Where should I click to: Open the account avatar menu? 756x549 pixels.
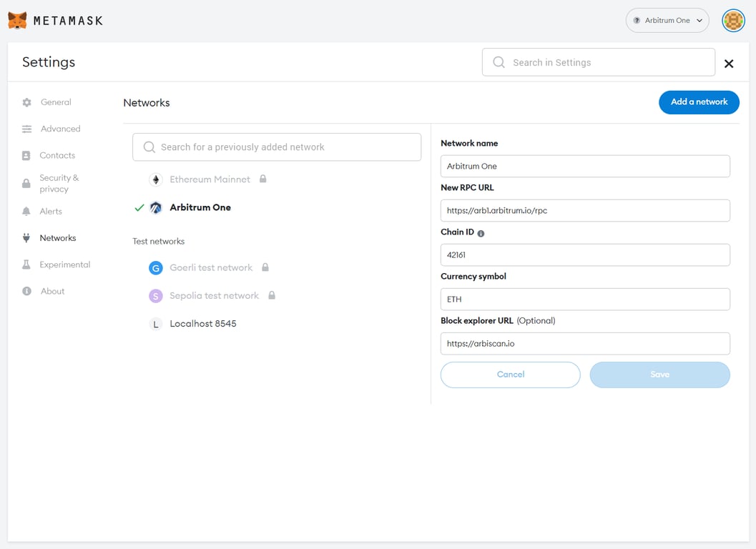[x=732, y=20]
